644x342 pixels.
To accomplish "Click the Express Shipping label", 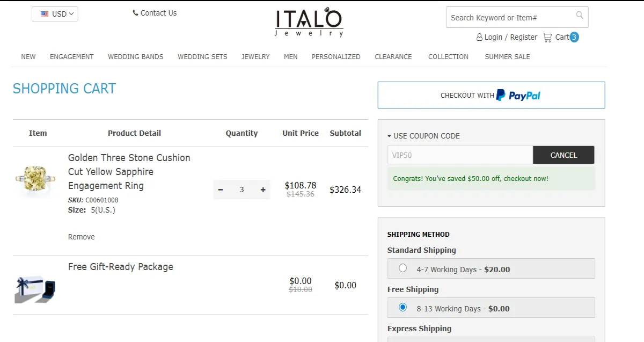I will tap(419, 329).
